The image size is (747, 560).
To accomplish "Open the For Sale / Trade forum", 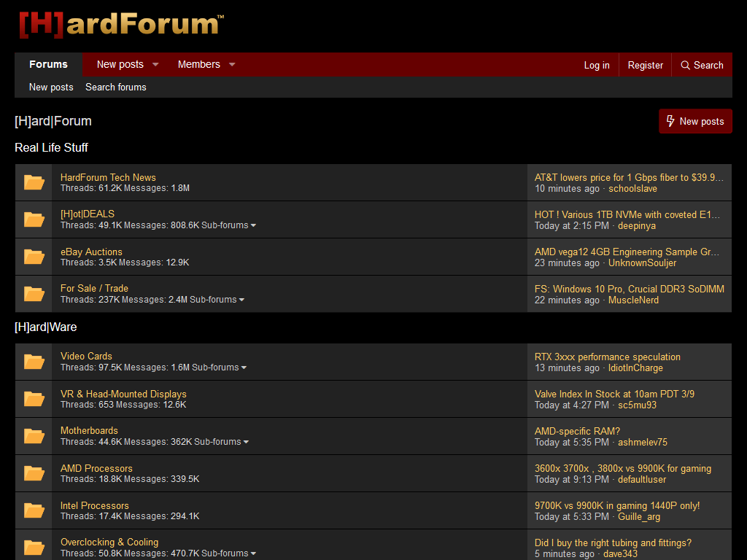I will [94, 288].
